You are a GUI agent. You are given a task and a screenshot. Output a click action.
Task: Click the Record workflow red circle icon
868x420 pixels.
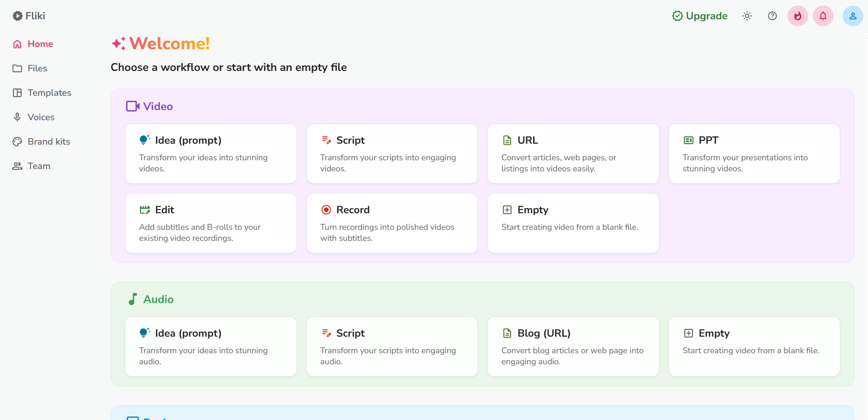(326, 210)
